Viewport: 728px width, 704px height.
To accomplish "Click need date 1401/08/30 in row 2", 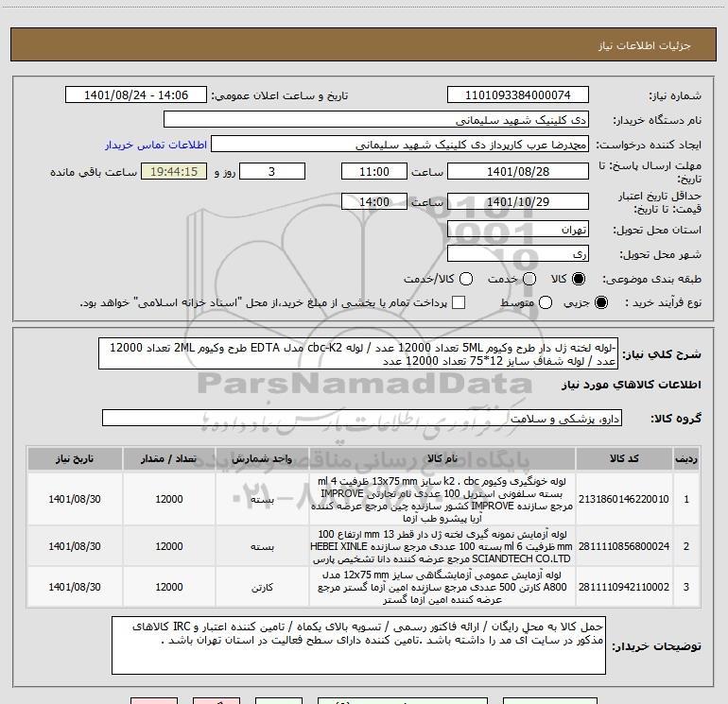I will coord(75,547).
